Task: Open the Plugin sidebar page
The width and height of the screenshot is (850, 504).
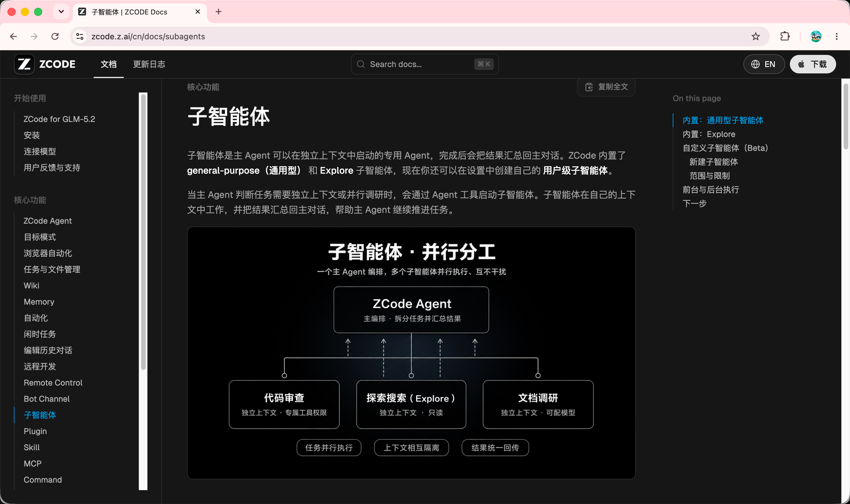Action: coord(35,431)
